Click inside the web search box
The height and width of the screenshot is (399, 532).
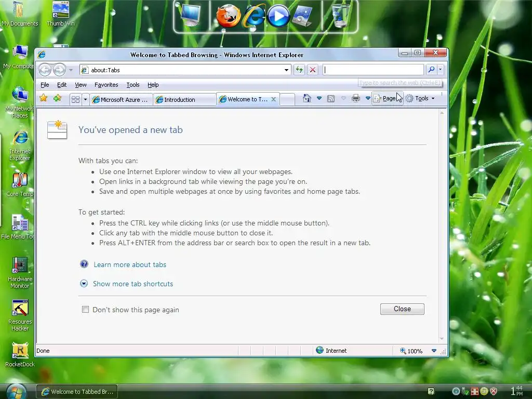(x=373, y=70)
